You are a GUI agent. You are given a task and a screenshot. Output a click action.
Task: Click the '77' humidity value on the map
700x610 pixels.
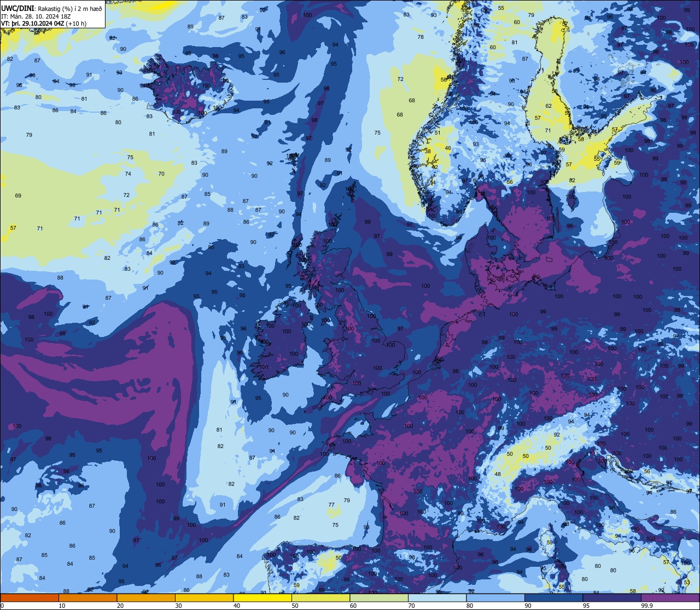331,504
